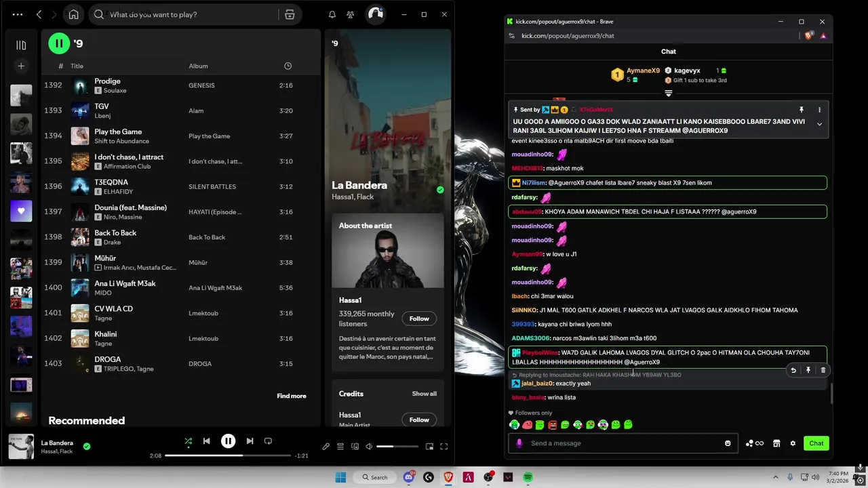Open the Spotify profile avatar menu
This screenshot has width=868, height=488.
pos(376,14)
